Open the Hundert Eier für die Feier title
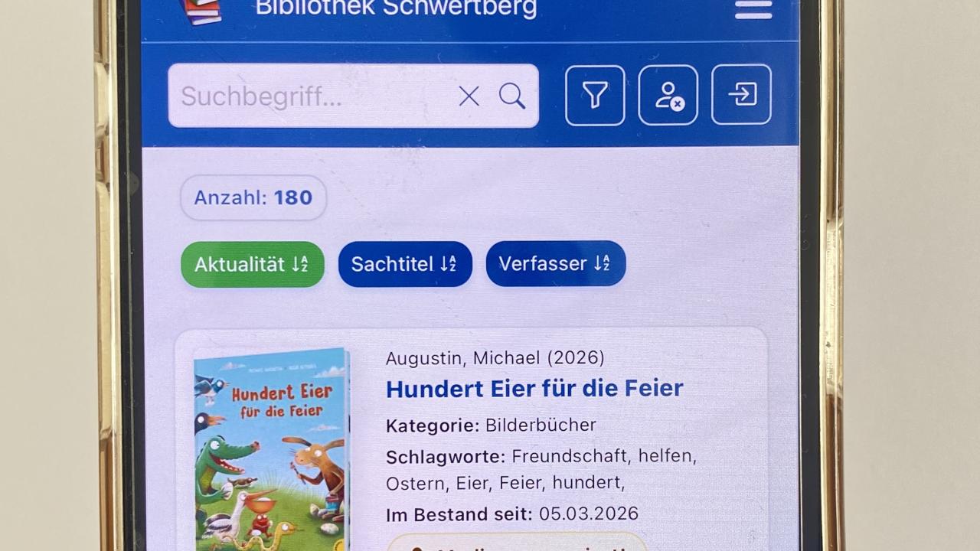The width and height of the screenshot is (980, 551). coord(534,388)
